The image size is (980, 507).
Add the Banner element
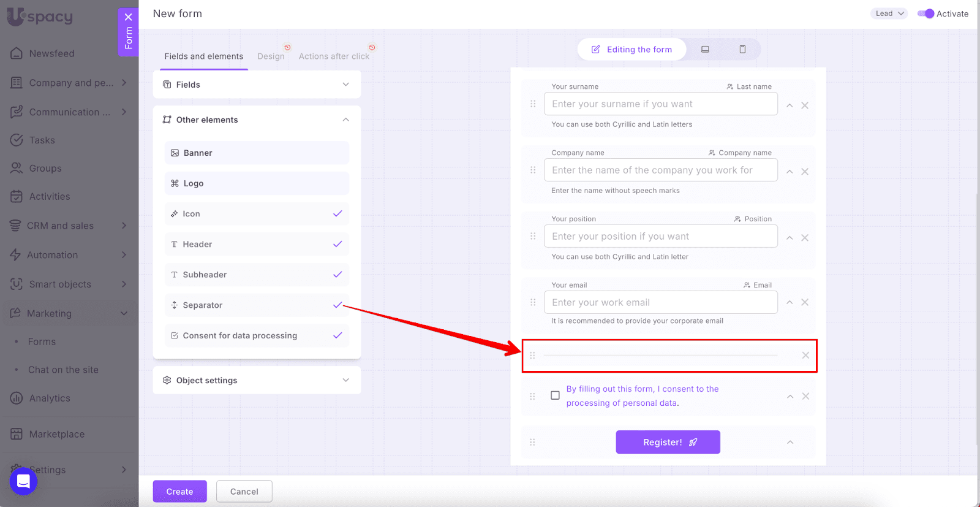(x=257, y=153)
